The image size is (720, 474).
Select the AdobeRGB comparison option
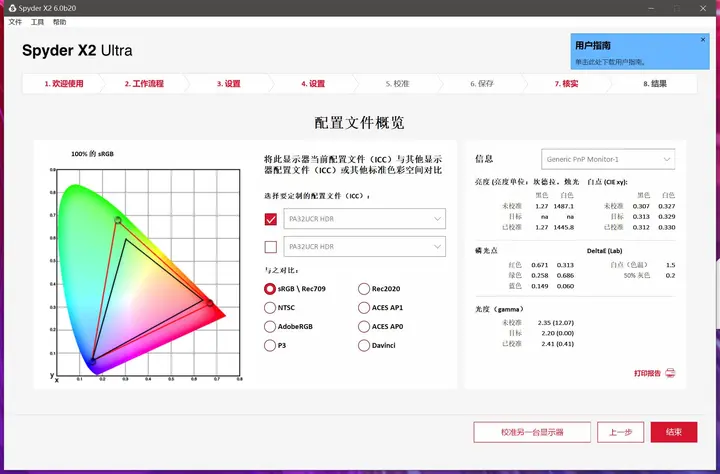270,327
